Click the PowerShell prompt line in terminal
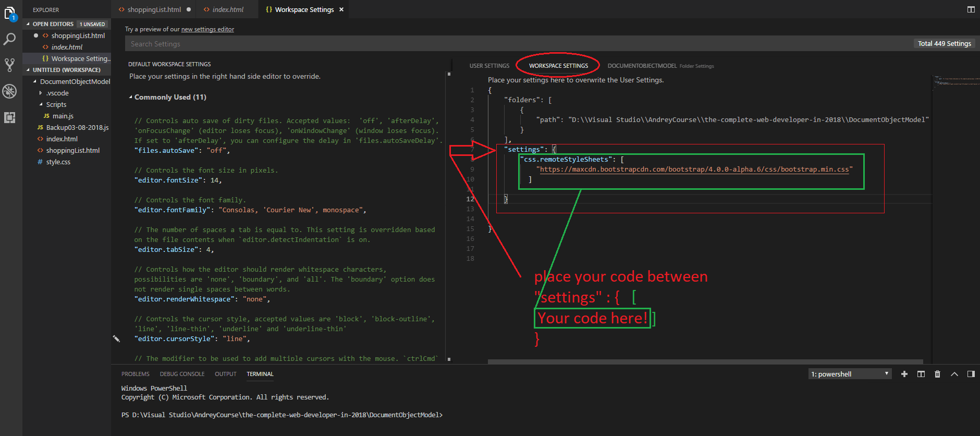Image resolution: width=980 pixels, height=436 pixels. point(282,415)
